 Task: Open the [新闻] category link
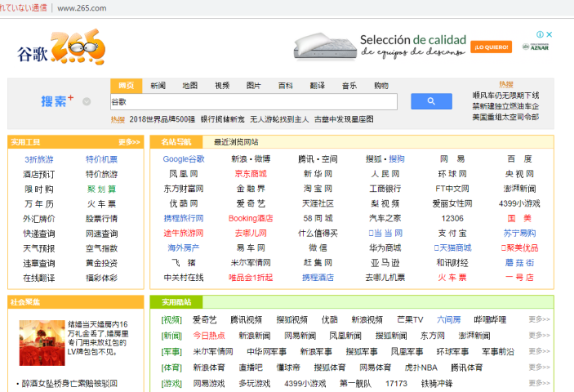point(171,336)
